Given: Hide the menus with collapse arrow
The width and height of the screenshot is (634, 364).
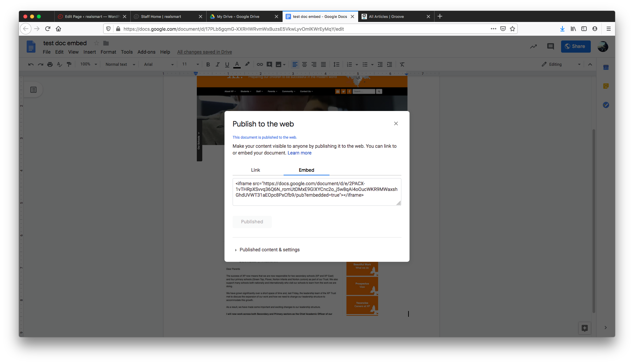Looking at the screenshot, I should click(x=590, y=64).
